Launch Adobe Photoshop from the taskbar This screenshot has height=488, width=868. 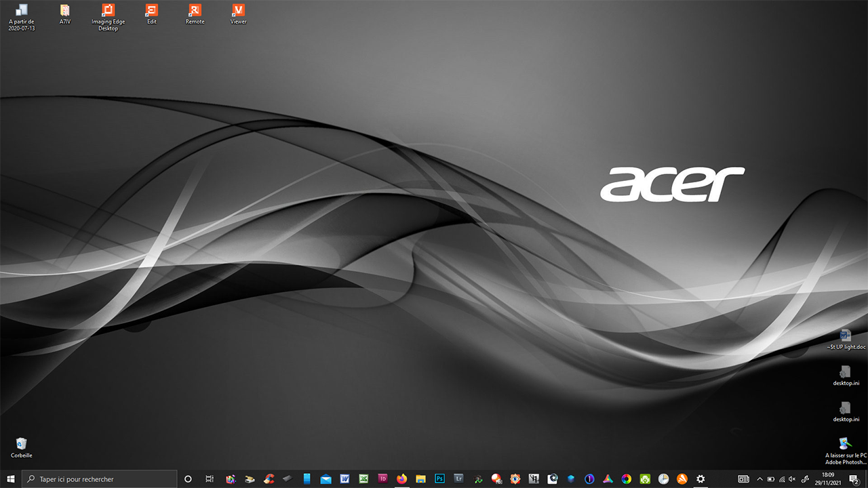(x=439, y=479)
